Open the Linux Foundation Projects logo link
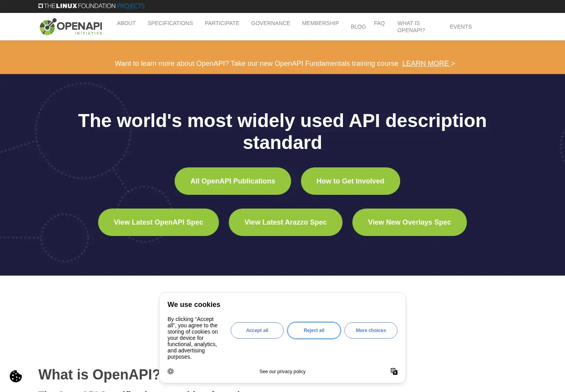Image resolution: width=565 pixels, height=392 pixels. 91,6
